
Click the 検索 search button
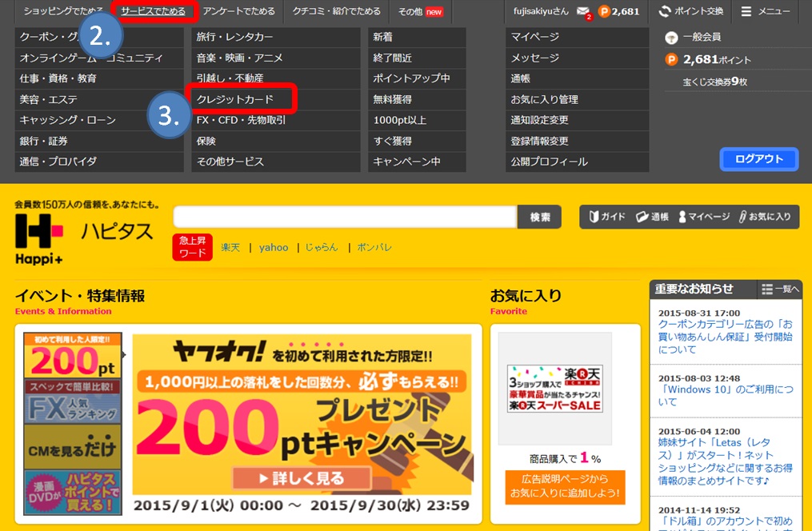tap(540, 218)
